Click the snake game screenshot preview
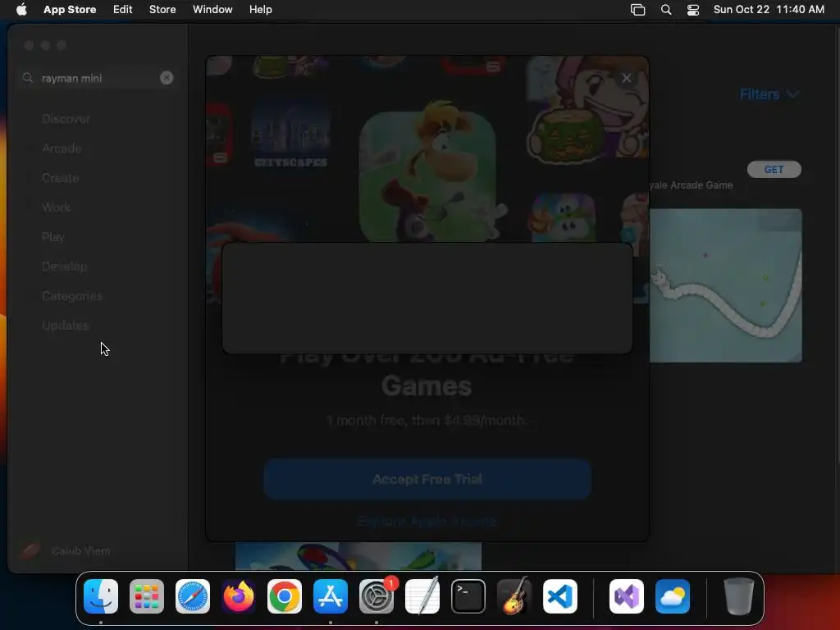 pyautogui.click(x=726, y=285)
